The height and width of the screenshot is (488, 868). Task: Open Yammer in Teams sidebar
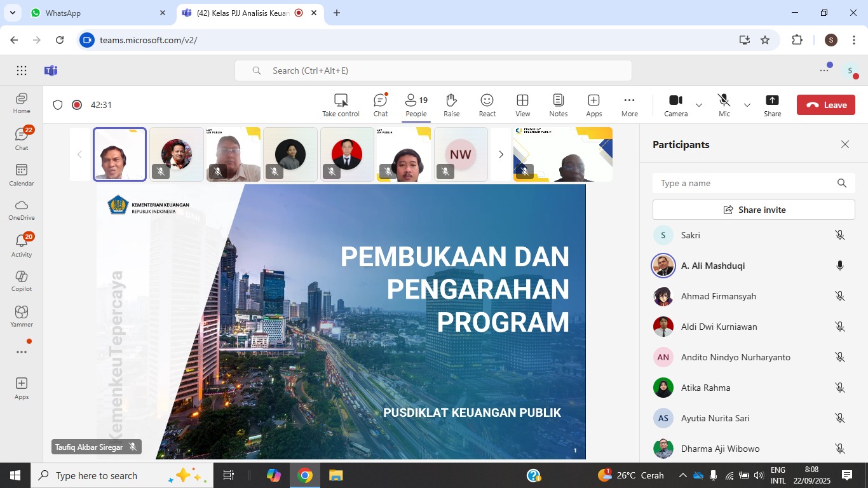22,317
